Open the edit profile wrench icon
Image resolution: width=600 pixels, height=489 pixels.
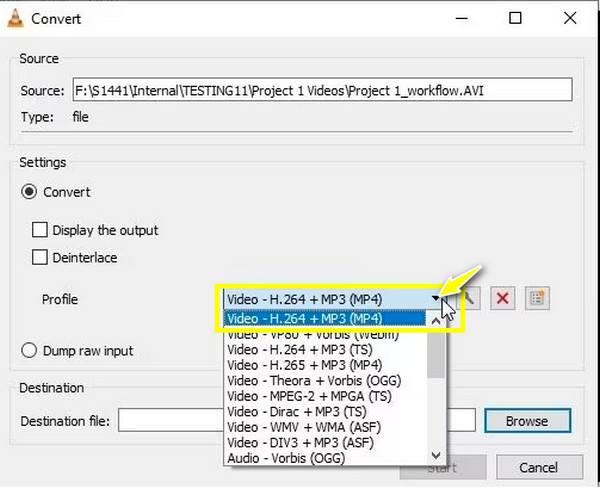[x=470, y=299]
